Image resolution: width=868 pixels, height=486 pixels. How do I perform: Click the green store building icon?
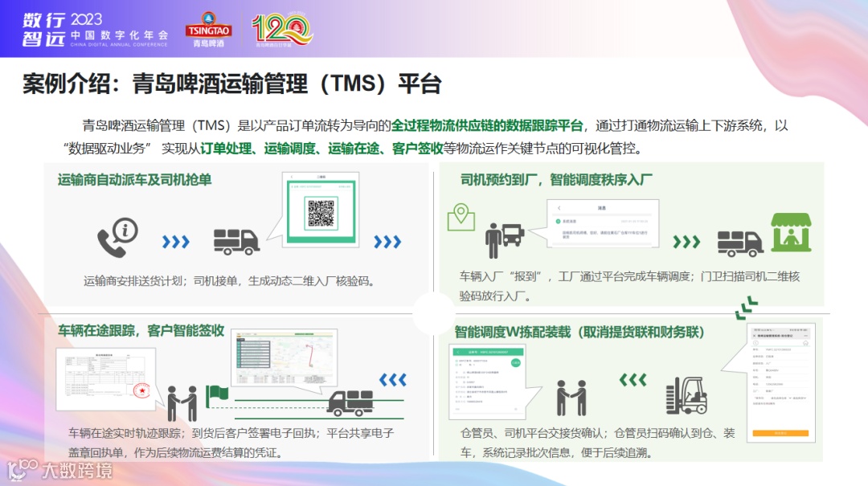(791, 232)
